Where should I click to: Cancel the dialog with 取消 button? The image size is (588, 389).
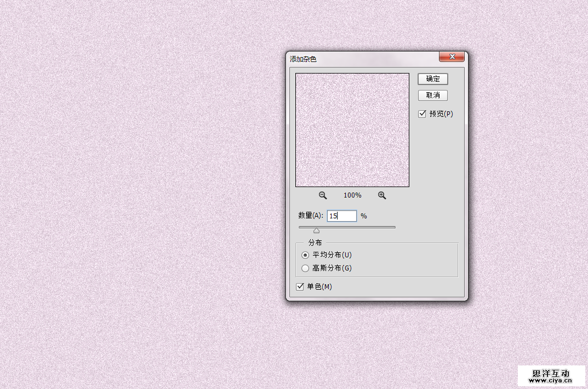(433, 95)
